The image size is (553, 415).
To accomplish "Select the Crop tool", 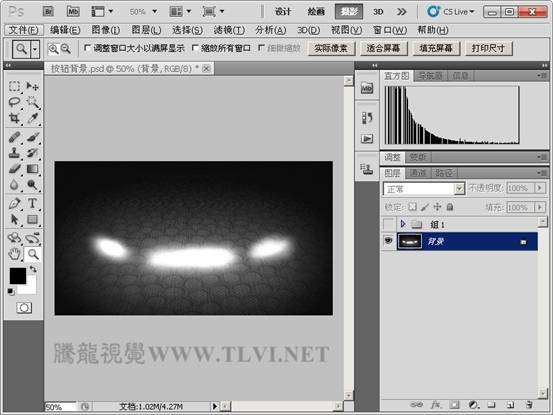I will [14, 118].
